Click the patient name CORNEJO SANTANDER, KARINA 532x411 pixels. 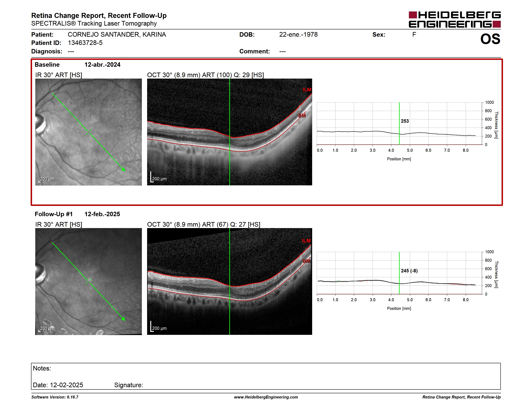pyautogui.click(x=117, y=35)
